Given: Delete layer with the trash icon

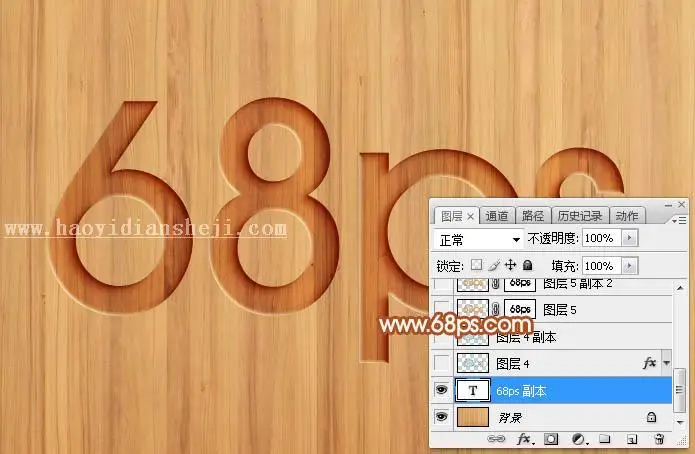Looking at the screenshot, I should 659,439.
